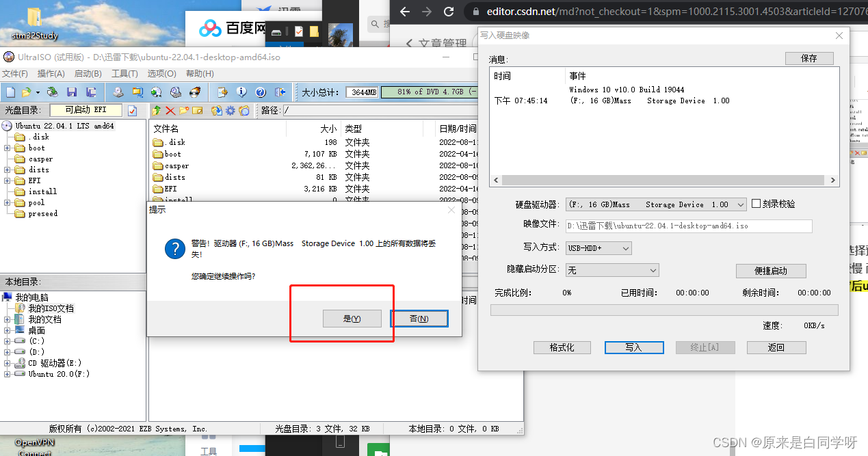Screen dimensions: 868x456
Task: Click the blue Info icon in toolbar
Action: (x=241, y=92)
